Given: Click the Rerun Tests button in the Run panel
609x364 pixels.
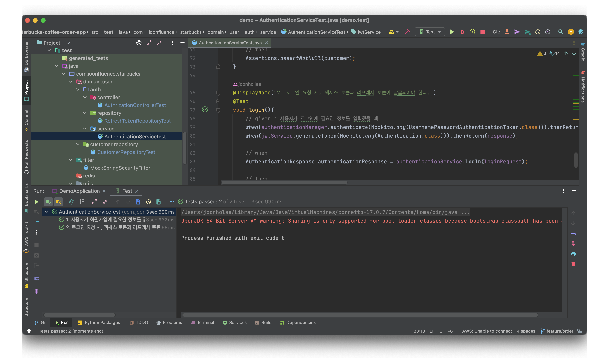Looking at the screenshot, I should (x=36, y=202).
